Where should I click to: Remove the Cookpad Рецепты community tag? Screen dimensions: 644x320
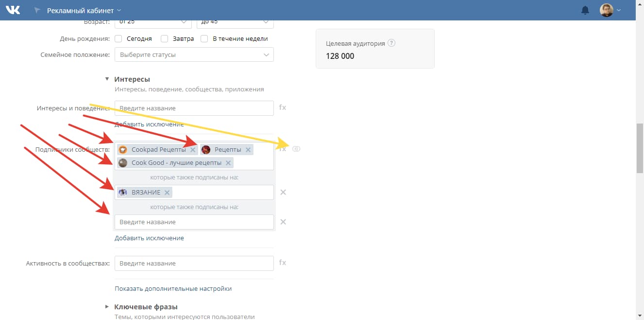(193, 150)
